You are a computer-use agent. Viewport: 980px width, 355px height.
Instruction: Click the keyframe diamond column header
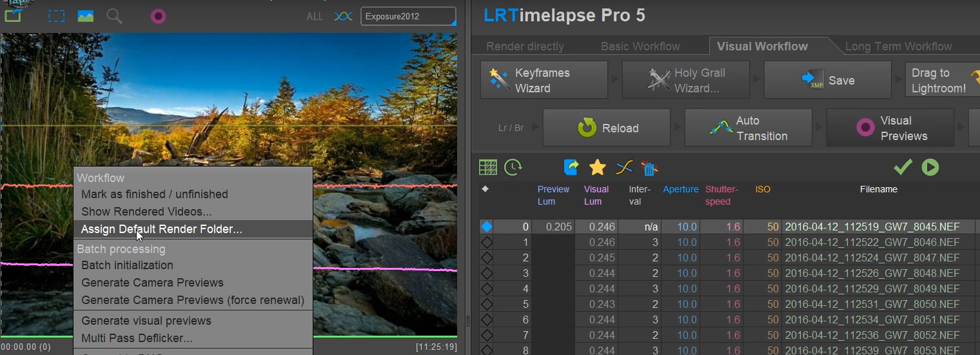(485, 189)
